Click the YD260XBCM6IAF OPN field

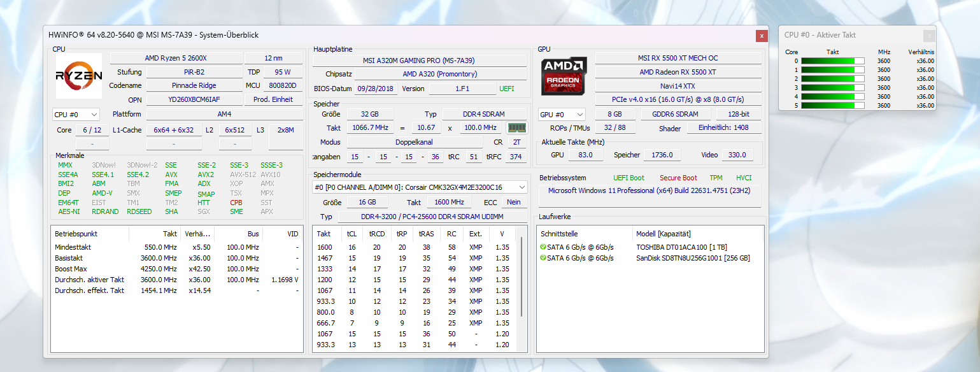(x=194, y=99)
